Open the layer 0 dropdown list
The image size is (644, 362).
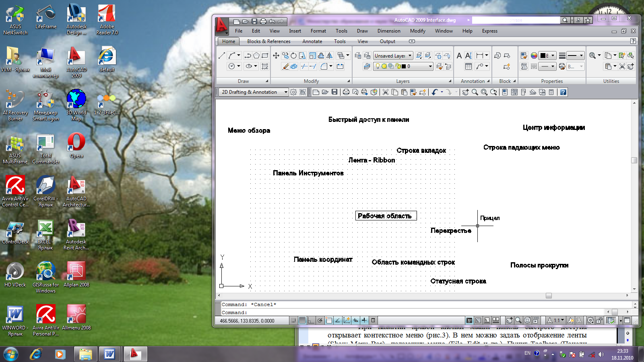[403, 66]
